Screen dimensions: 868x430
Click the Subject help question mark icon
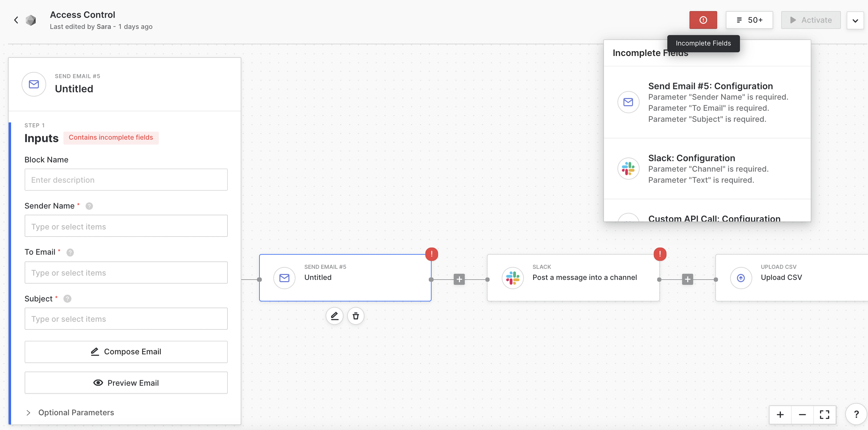pyautogui.click(x=67, y=299)
